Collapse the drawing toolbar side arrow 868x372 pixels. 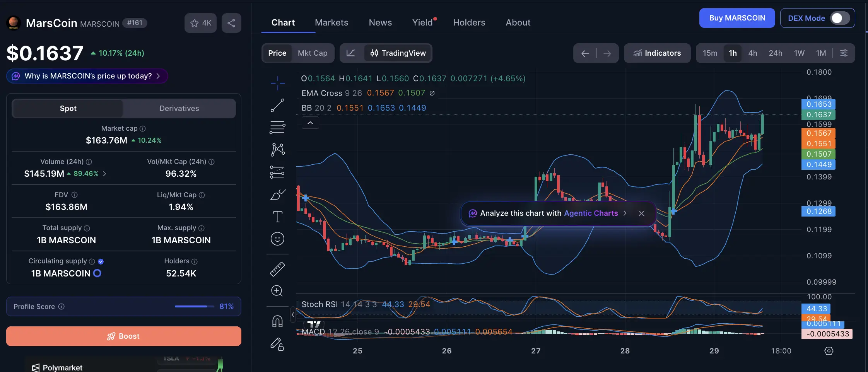point(293,315)
